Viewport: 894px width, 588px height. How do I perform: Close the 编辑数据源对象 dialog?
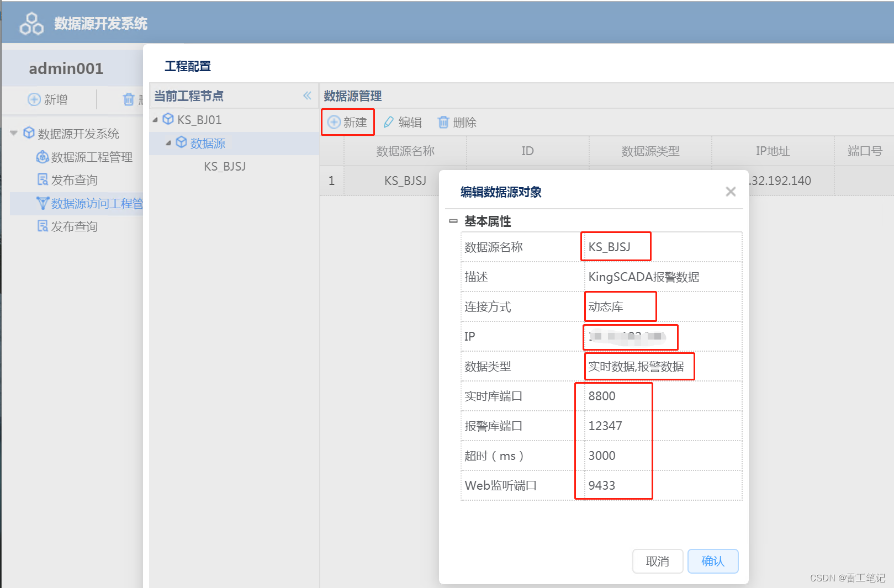pos(731,192)
